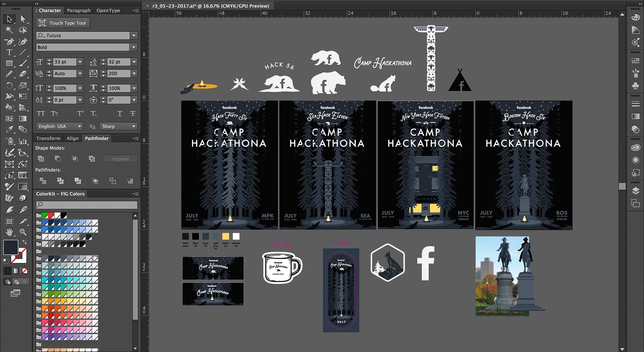Open the ColorKit panel flyout menu

136,194
